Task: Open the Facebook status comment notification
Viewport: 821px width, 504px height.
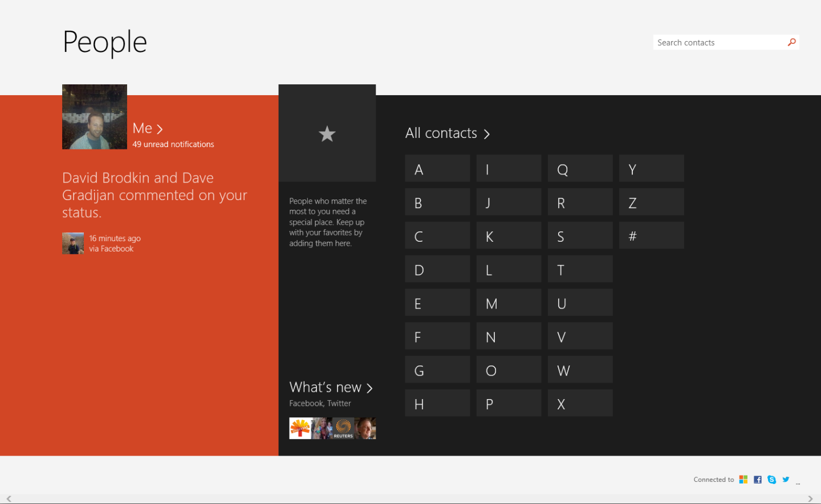Action: point(155,195)
